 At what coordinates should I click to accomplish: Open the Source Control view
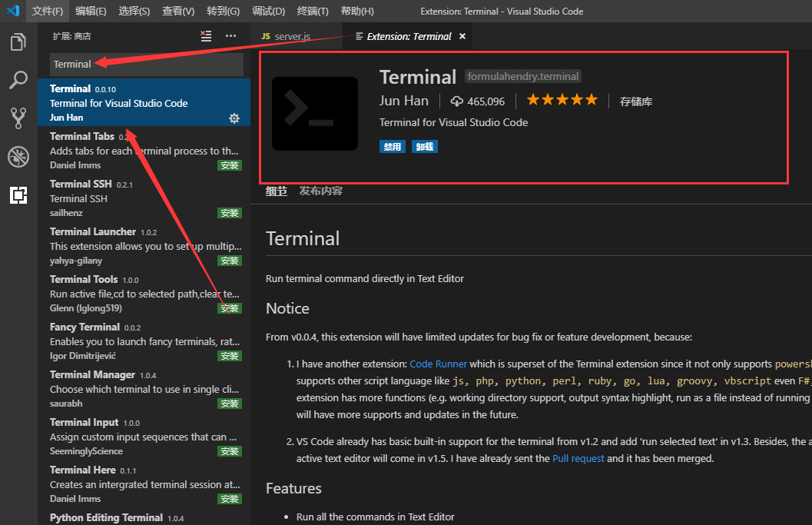click(x=18, y=118)
